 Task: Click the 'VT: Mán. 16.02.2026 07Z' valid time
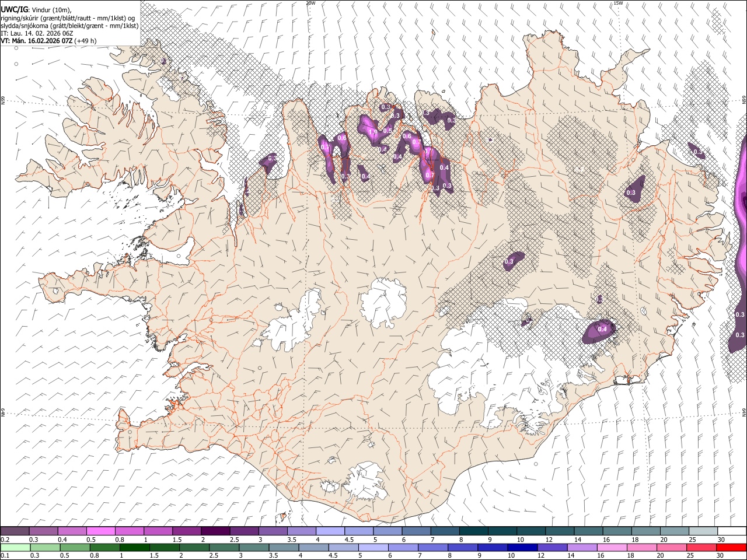point(36,41)
